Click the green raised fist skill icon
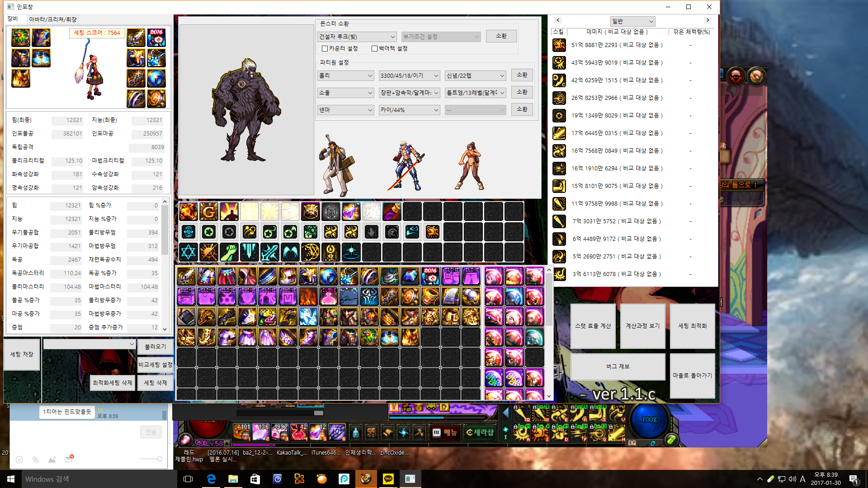This screenshot has width=868, height=488. click(229, 252)
